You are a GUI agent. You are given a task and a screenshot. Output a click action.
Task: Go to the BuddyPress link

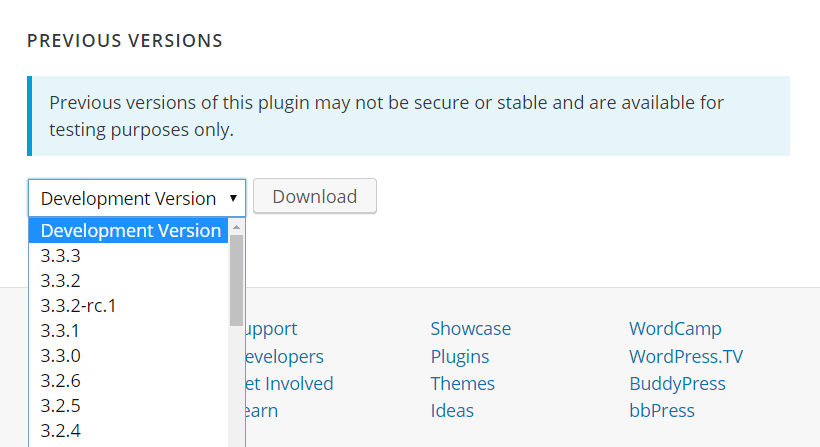pyautogui.click(x=677, y=383)
